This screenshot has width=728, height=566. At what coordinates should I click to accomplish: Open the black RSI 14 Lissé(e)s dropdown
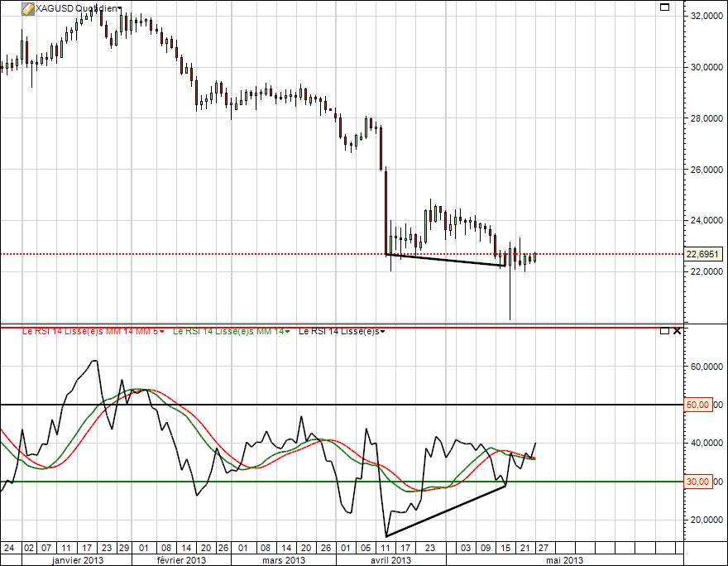tap(383, 331)
